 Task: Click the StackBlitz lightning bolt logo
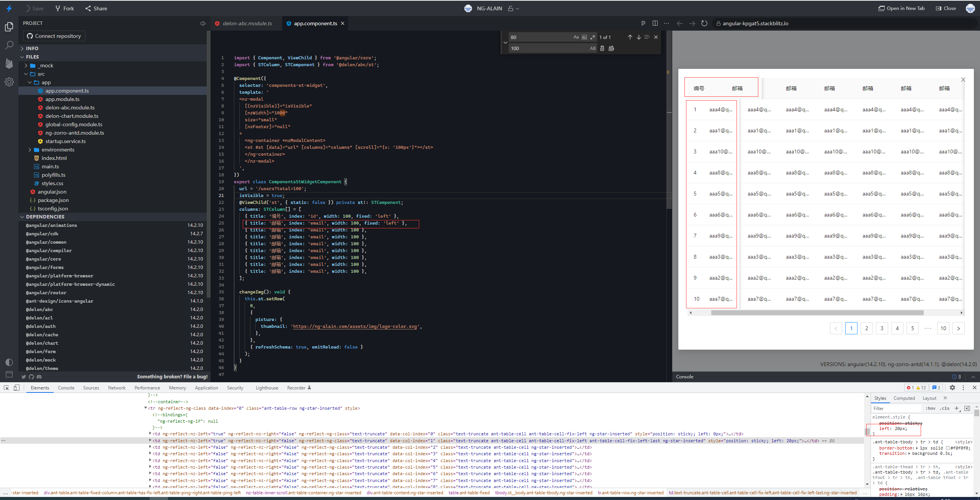9,8
